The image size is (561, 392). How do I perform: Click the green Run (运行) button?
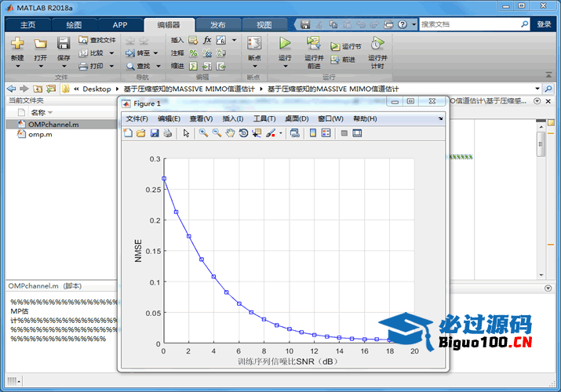tap(285, 46)
